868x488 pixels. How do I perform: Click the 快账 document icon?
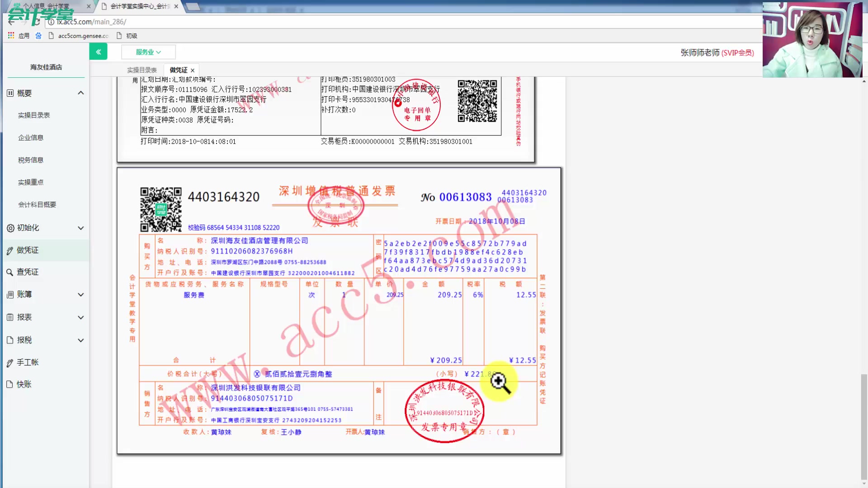tap(10, 385)
